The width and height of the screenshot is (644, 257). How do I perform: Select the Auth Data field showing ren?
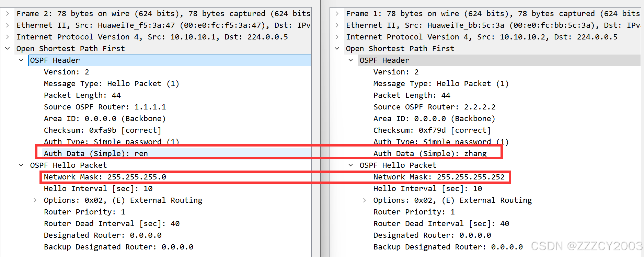(x=96, y=153)
